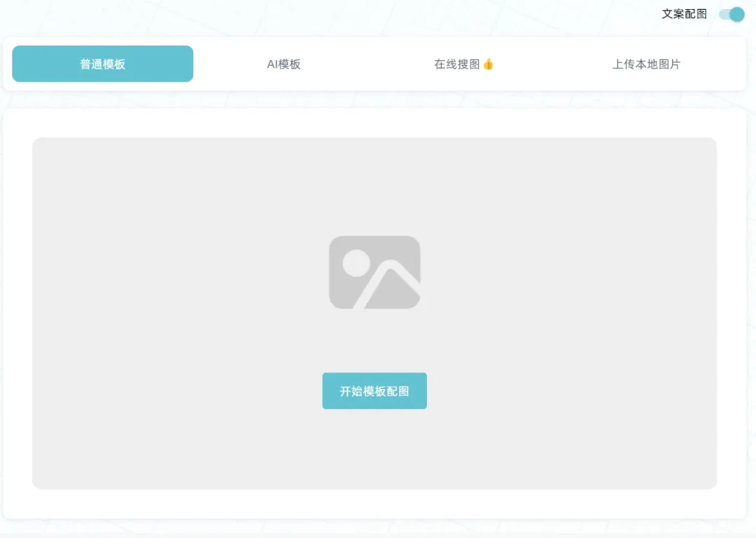Click the 文案配图 text label

point(683,13)
